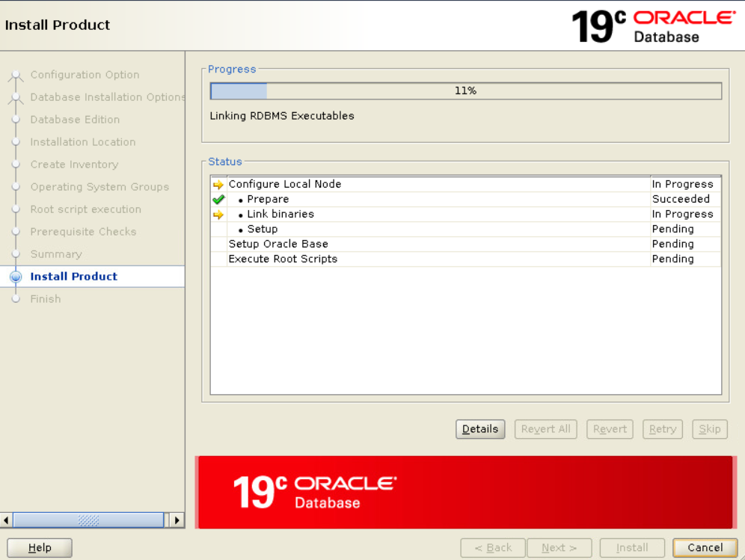Click the Install button
Viewport: 745px width, 560px height.
pos(632,547)
